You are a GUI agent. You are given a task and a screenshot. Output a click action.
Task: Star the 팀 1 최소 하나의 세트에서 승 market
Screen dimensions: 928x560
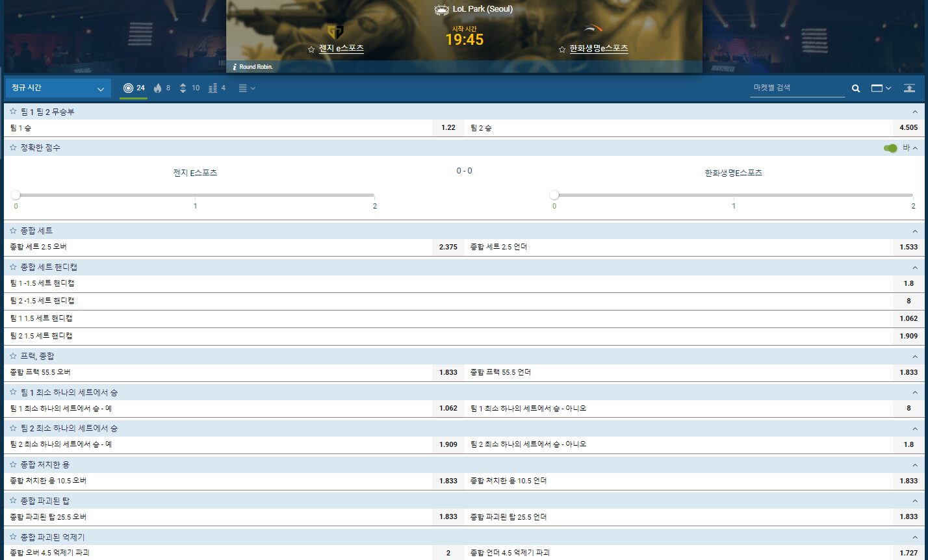(13, 392)
